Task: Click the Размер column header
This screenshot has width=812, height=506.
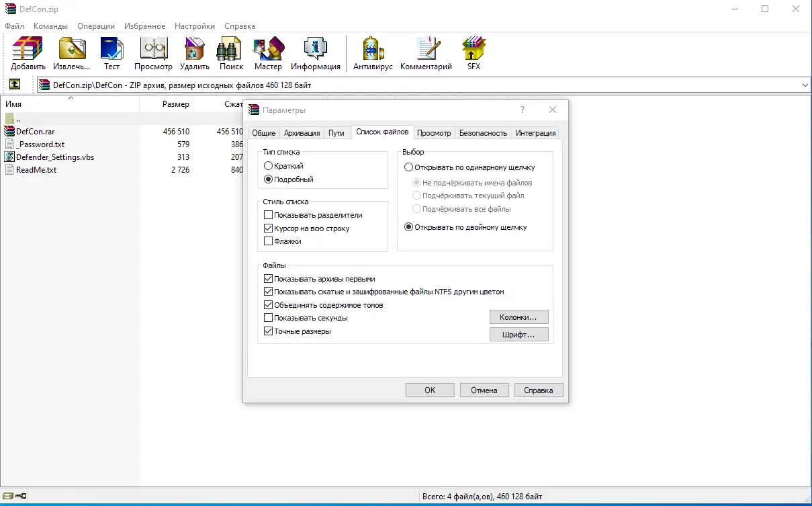Action: tap(167, 104)
